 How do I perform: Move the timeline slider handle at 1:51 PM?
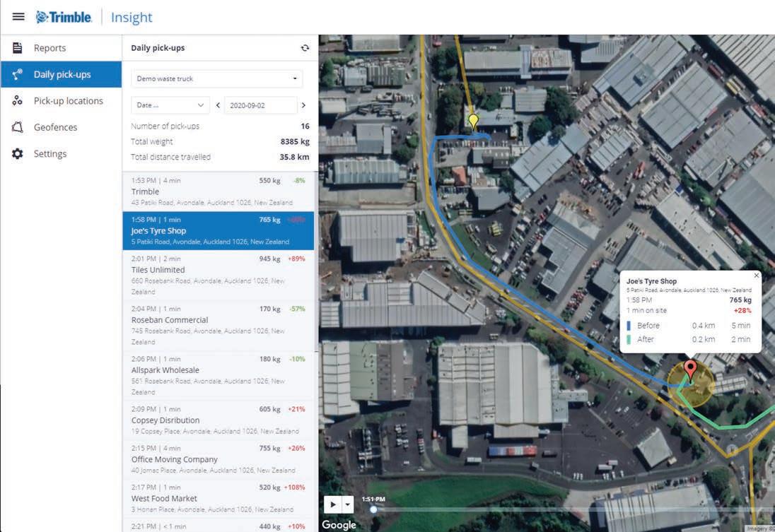tap(373, 509)
